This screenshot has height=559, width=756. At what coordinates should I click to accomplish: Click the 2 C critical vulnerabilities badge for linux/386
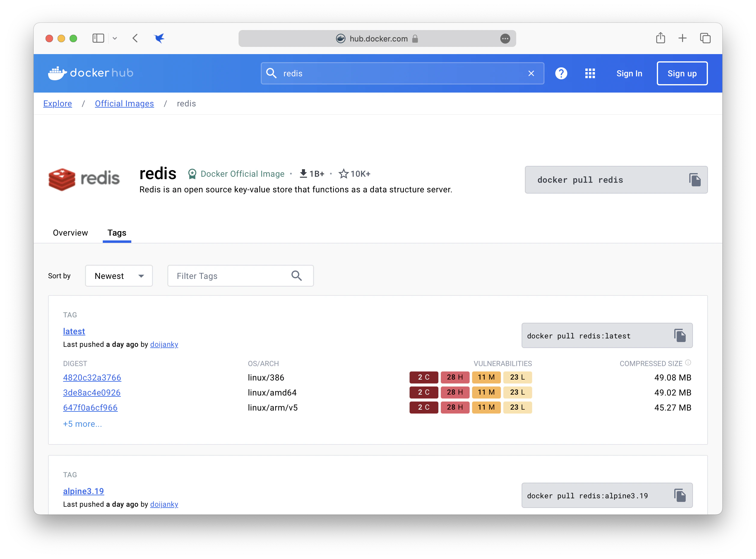pos(423,377)
